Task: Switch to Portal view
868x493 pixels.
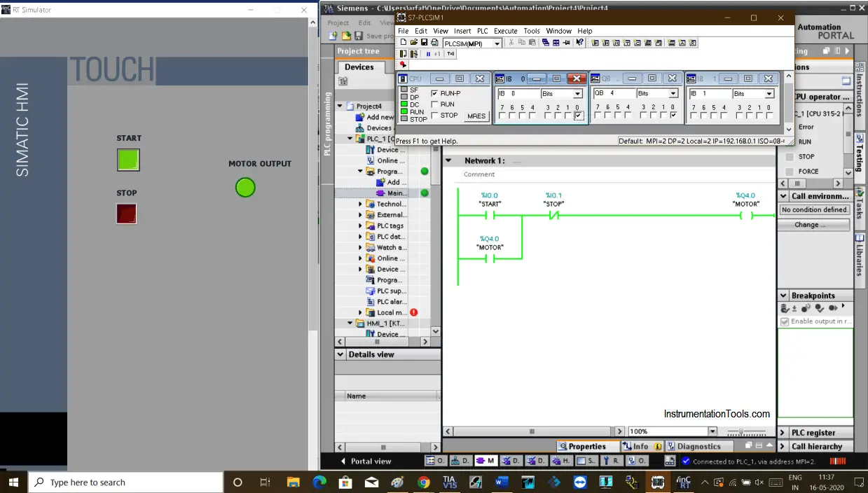Action: tap(366, 461)
